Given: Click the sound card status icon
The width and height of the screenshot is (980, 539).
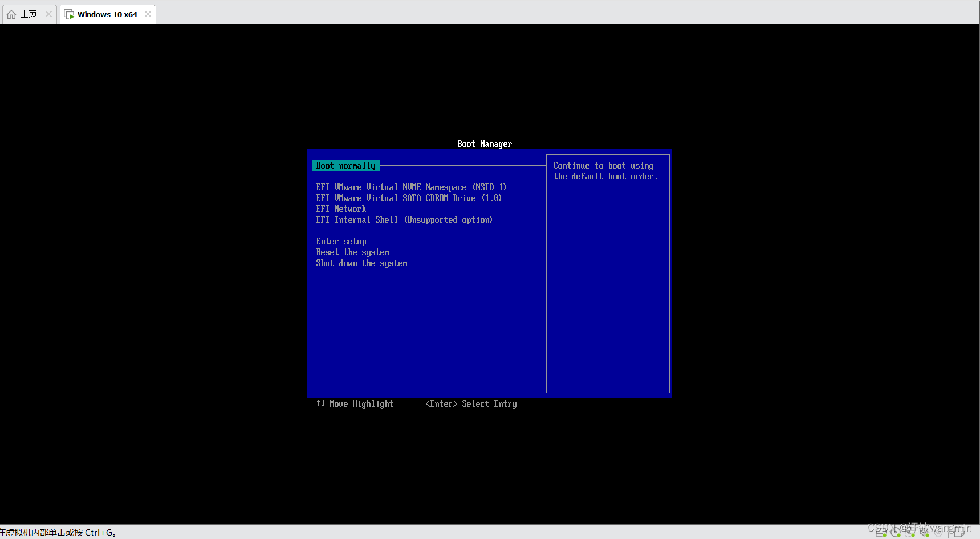Looking at the screenshot, I should tap(924, 533).
